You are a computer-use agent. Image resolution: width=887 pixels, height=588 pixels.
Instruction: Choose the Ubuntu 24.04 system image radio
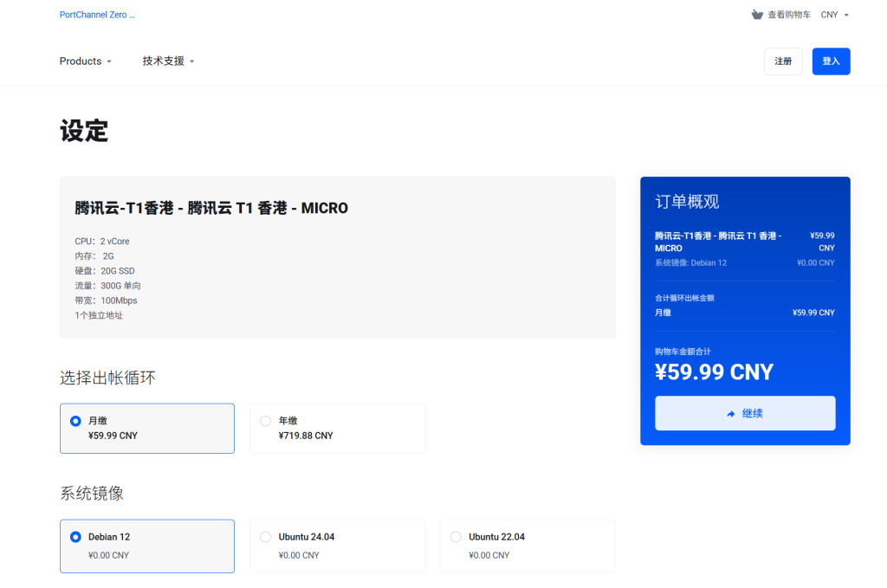(265, 537)
